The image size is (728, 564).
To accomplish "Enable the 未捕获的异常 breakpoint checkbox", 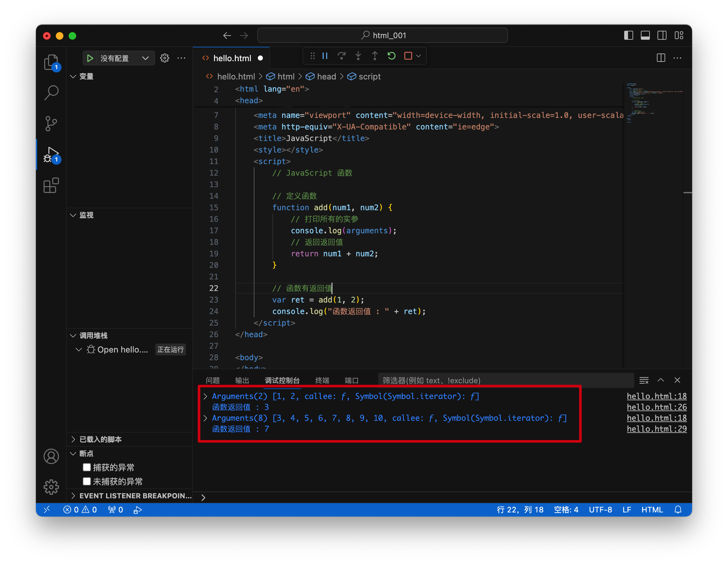I will (87, 481).
